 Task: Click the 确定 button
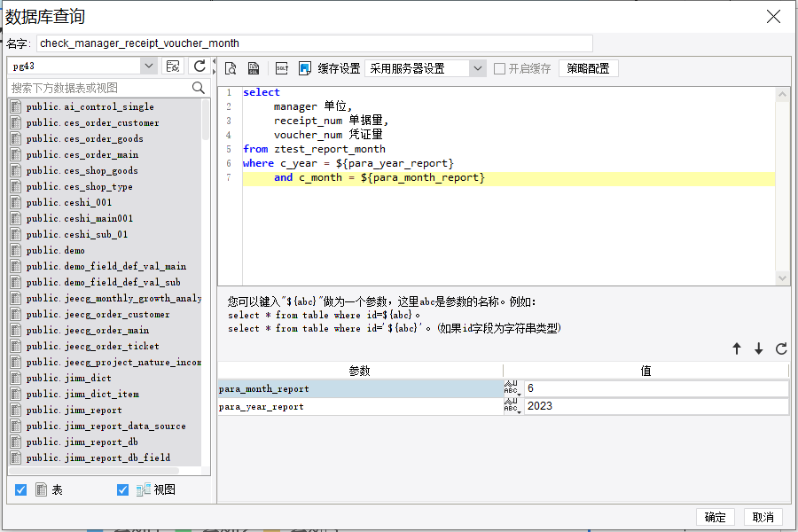715,517
